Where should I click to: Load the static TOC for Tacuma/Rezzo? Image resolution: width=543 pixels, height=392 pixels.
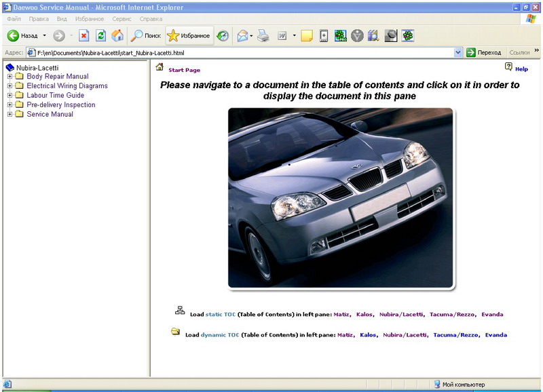[x=452, y=314]
